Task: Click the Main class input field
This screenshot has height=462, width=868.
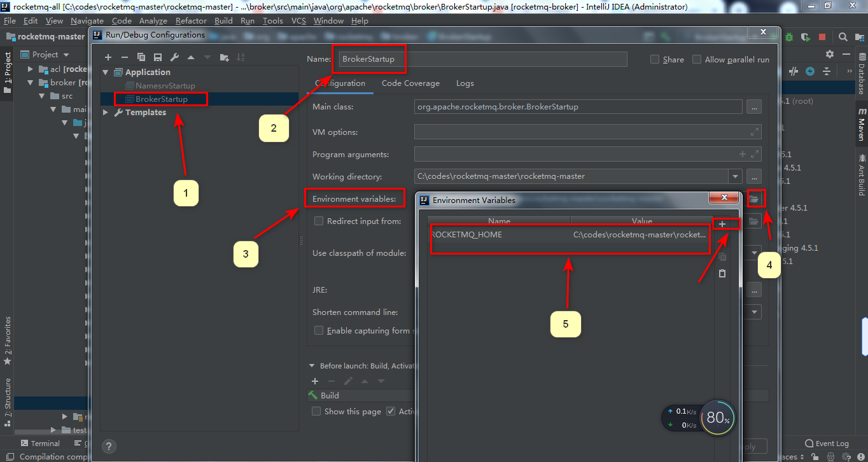Action: point(578,107)
